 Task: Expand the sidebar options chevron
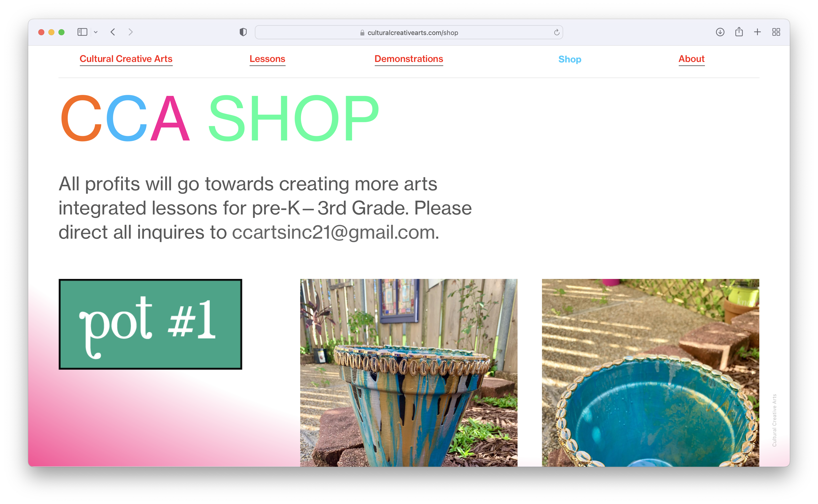coord(96,32)
